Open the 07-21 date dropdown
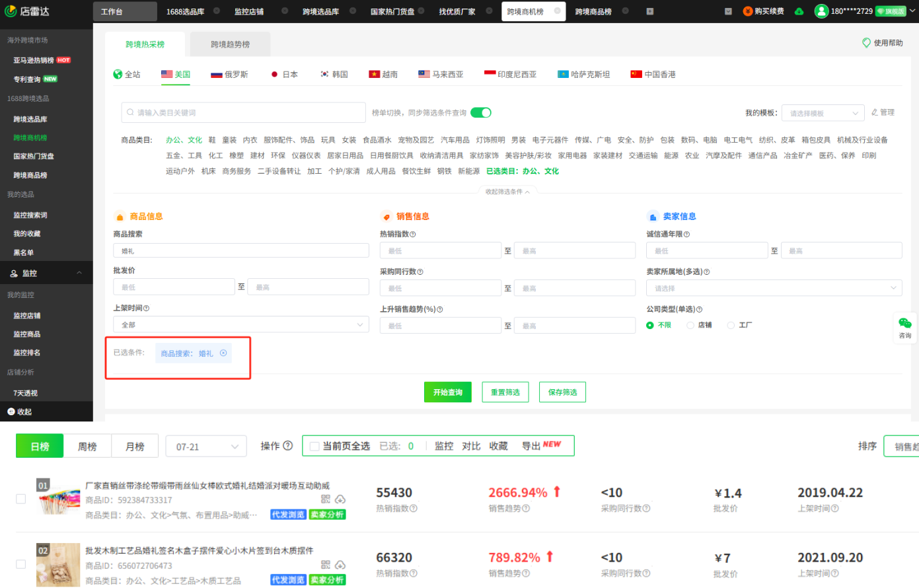The width and height of the screenshot is (919, 588). tap(206, 447)
